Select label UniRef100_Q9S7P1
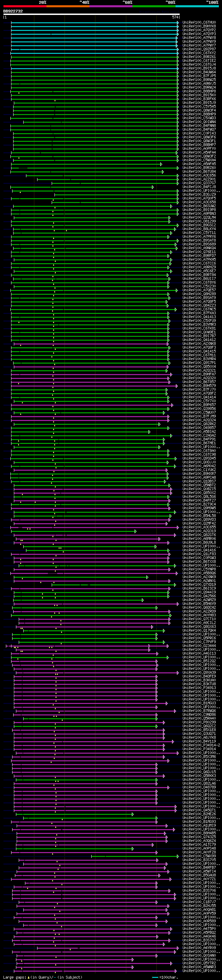Image resolution: width=222 pixels, height=980 pixels. [x=199, y=363]
